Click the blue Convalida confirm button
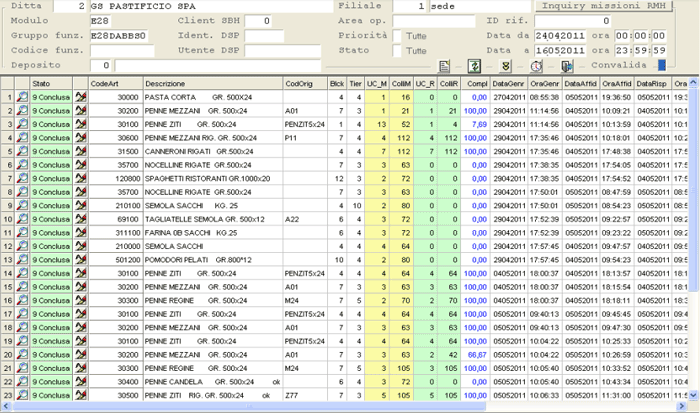This screenshot has height=413, width=700. pos(662,65)
